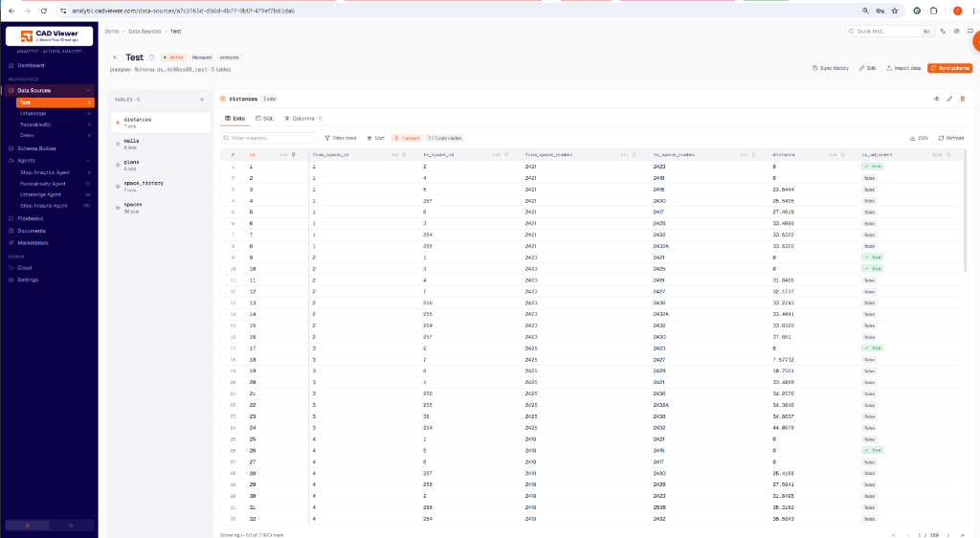Open Filter rows
980x538 pixels.
[x=341, y=138]
